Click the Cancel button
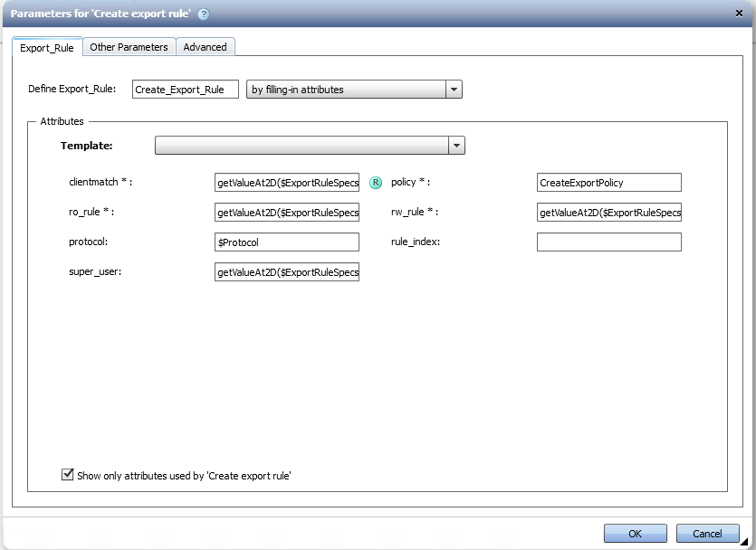 pos(707,533)
